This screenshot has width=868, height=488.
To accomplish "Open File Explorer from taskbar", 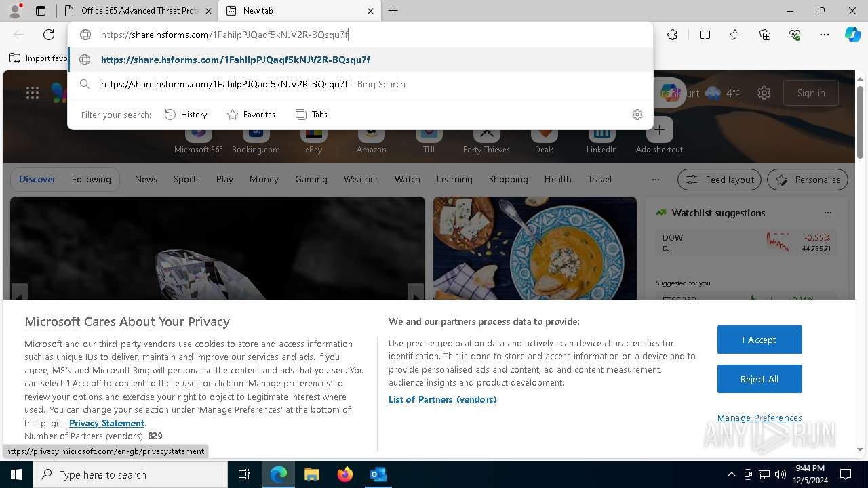I will coord(311,474).
